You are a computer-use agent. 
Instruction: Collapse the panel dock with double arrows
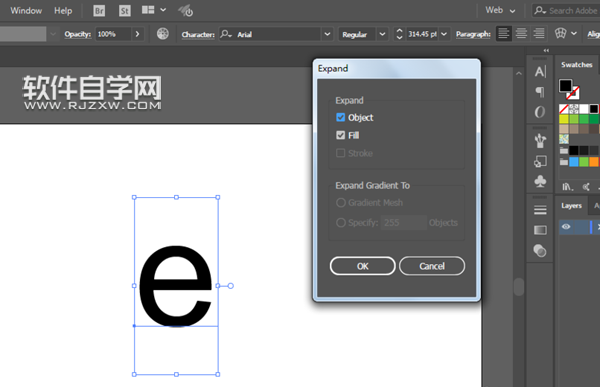[546, 51]
